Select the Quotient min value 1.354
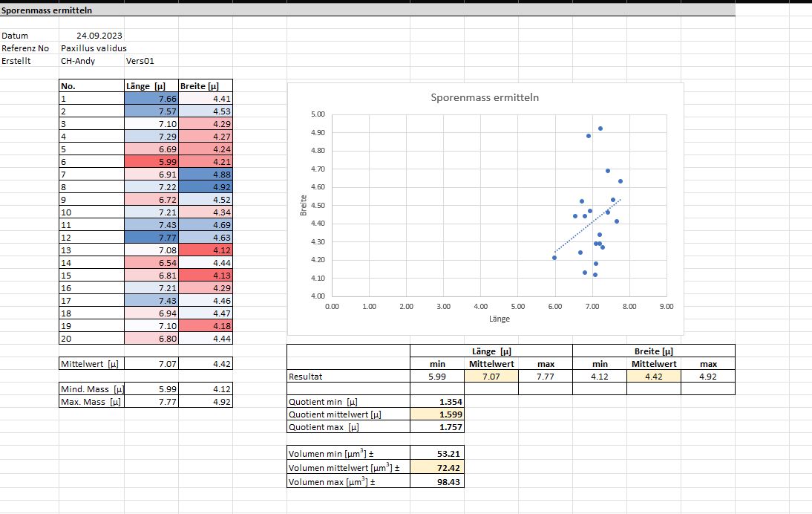 (438, 401)
